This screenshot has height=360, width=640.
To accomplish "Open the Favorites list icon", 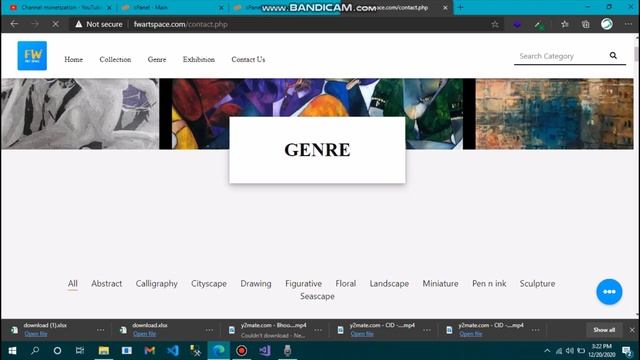I will click(565, 24).
